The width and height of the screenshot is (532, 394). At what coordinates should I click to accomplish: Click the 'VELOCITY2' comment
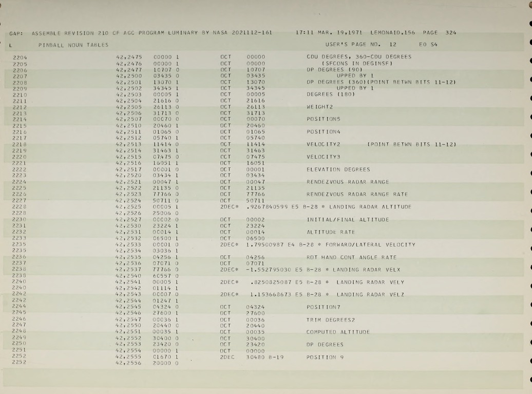(324, 144)
